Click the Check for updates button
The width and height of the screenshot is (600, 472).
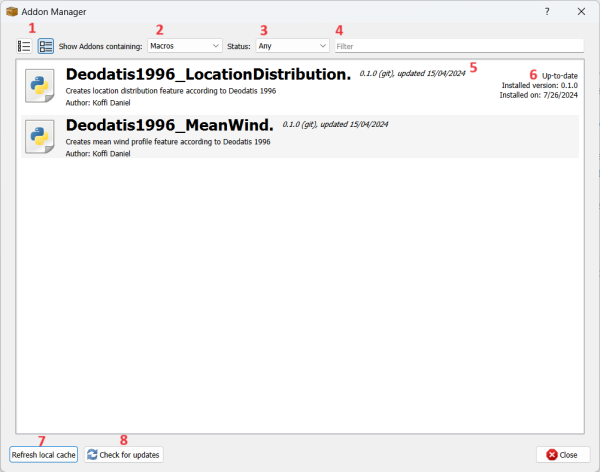(x=123, y=455)
